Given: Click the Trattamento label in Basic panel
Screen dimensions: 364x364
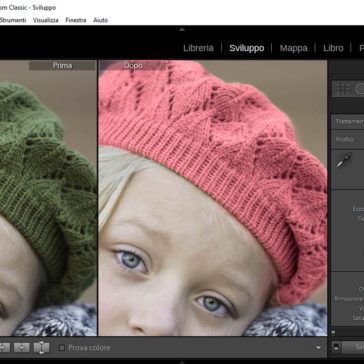Looking at the screenshot, I should pyautogui.click(x=350, y=122).
